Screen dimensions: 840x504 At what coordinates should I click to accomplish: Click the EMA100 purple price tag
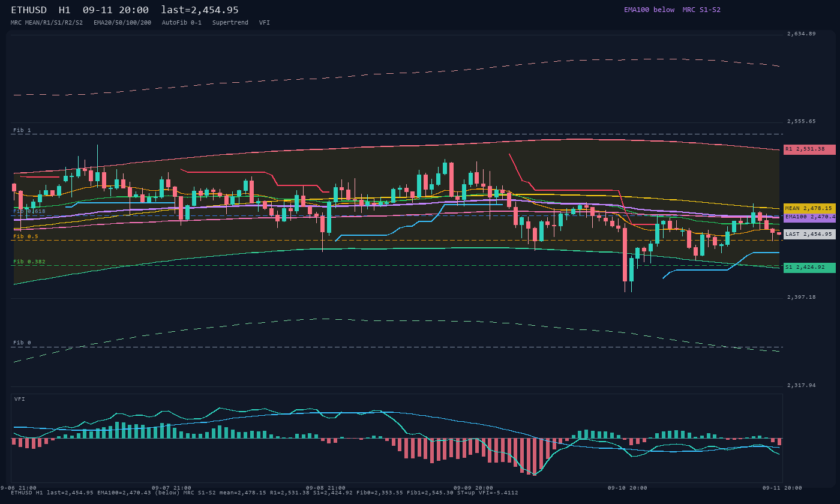[x=809, y=217]
